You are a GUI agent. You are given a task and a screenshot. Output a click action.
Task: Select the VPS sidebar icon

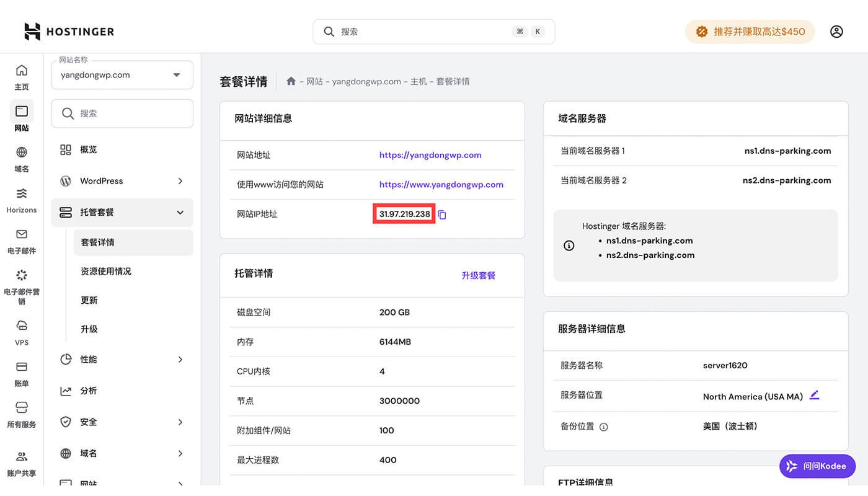21,333
